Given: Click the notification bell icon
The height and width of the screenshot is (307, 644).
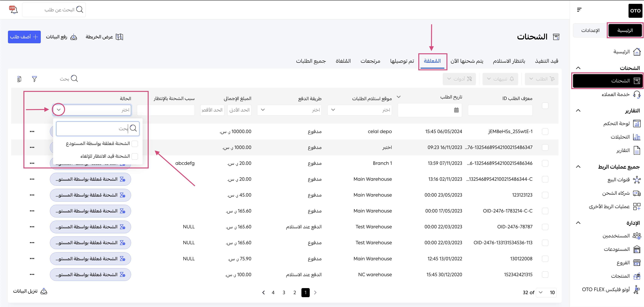Looking at the screenshot, I should (14, 10).
